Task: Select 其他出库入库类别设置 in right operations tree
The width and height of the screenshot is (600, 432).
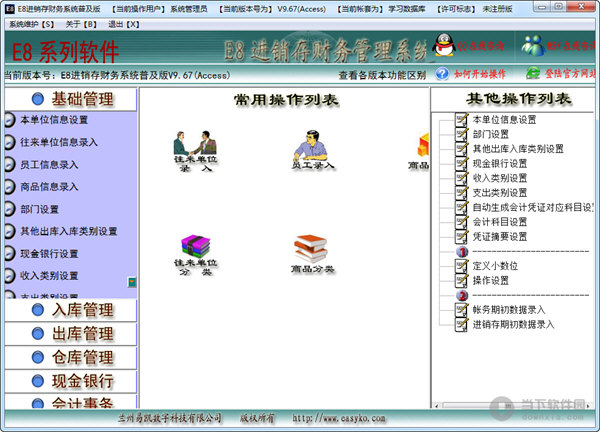Action: (x=518, y=149)
